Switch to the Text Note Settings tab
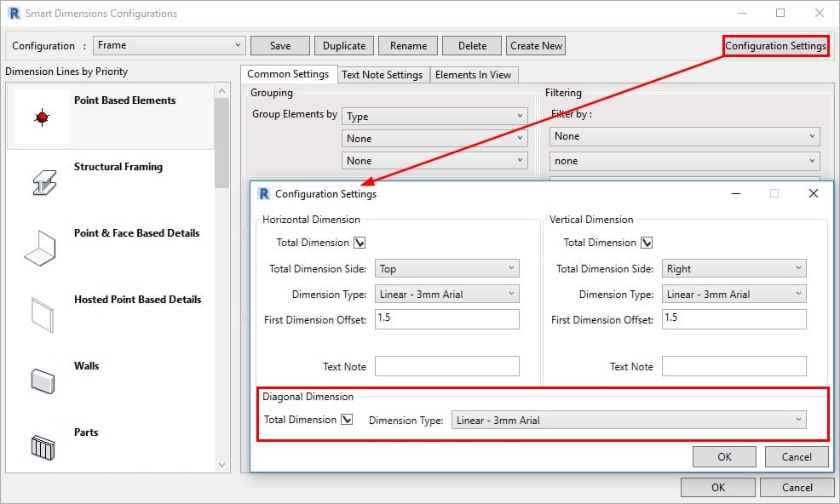Viewport: 840px width, 504px height. click(x=383, y=75)
